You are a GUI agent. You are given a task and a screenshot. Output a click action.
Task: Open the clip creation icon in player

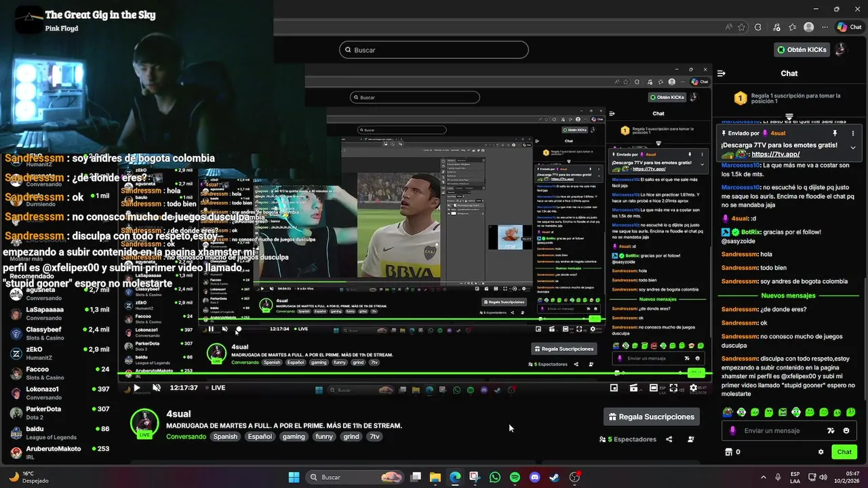pos(633,388)
